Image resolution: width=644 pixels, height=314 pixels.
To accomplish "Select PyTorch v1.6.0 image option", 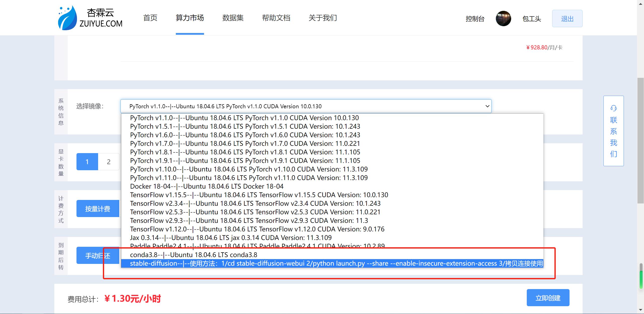I will [x=332, y=135].
